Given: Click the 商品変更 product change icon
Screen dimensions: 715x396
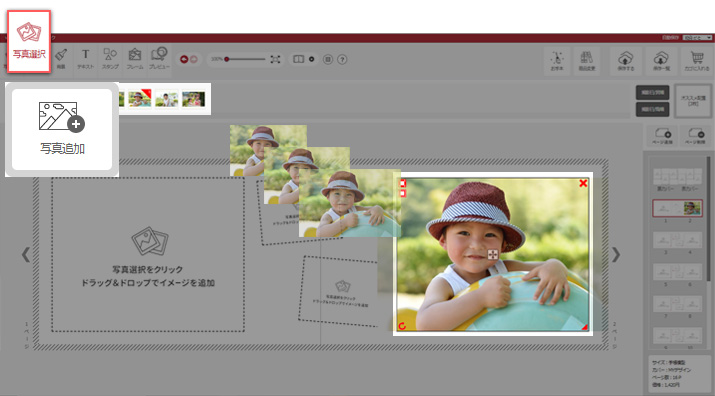Looking at the screenshot, I should 586,61.
